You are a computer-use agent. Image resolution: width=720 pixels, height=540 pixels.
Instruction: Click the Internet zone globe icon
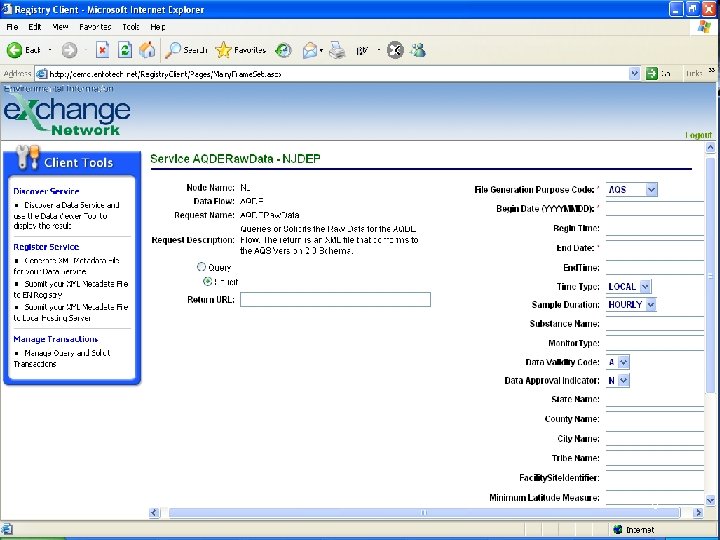point(618,530)
